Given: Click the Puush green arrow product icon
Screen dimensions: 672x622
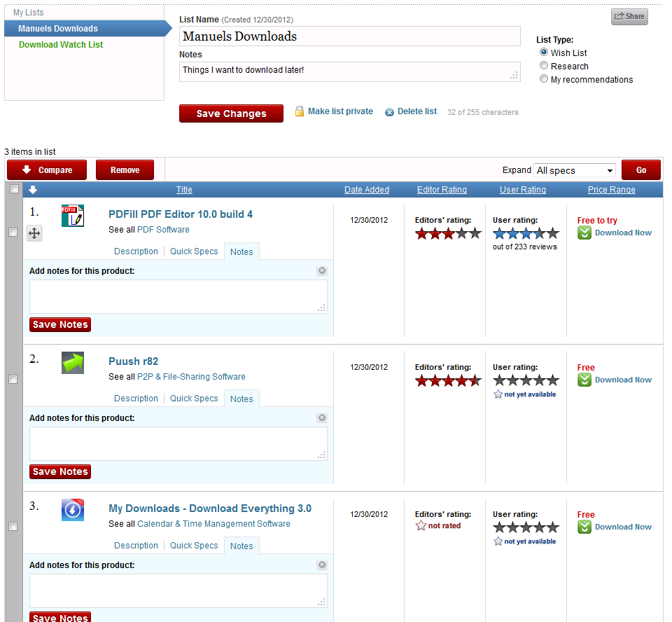Looking at the screenshot, I should (72, 362).
